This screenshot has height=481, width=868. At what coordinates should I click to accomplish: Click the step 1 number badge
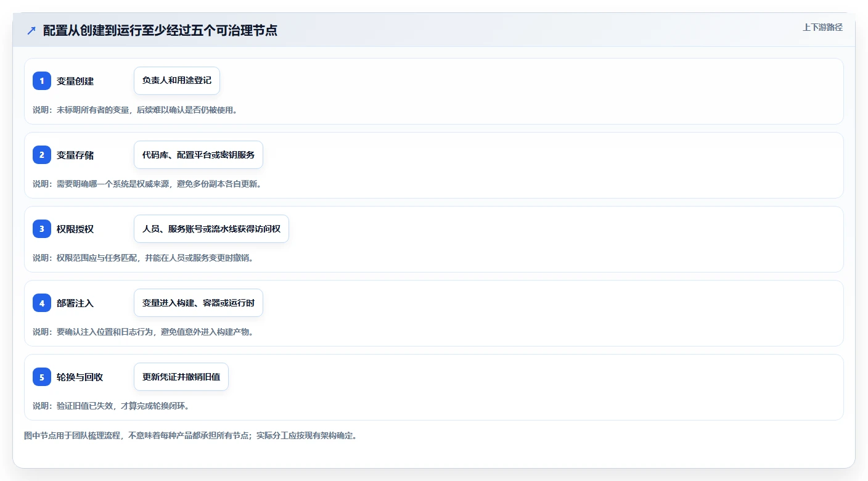(x=42, y=81)
